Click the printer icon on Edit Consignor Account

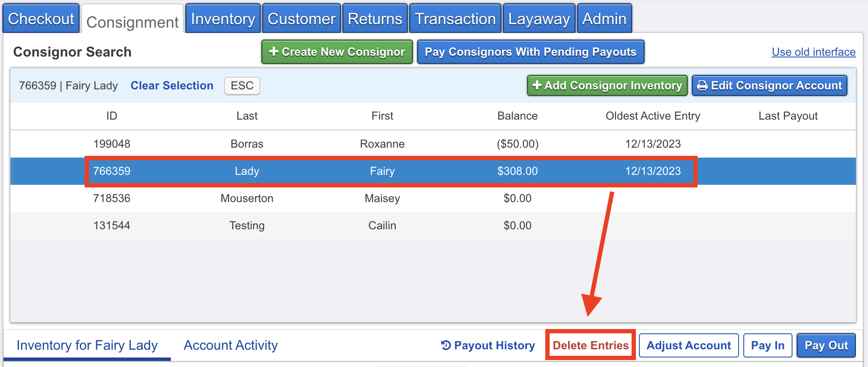[x=702, y=85]
